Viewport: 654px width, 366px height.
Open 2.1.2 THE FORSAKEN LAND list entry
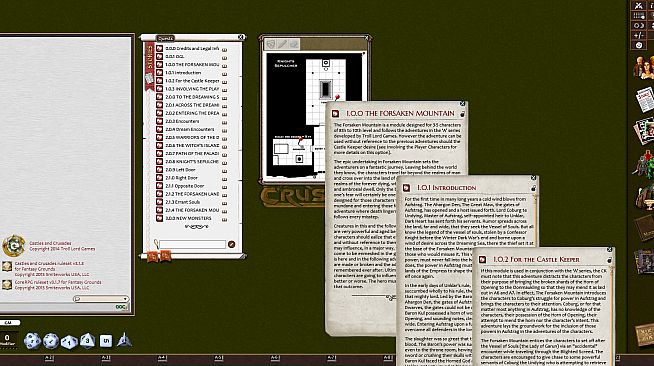[x=192, y=194]
